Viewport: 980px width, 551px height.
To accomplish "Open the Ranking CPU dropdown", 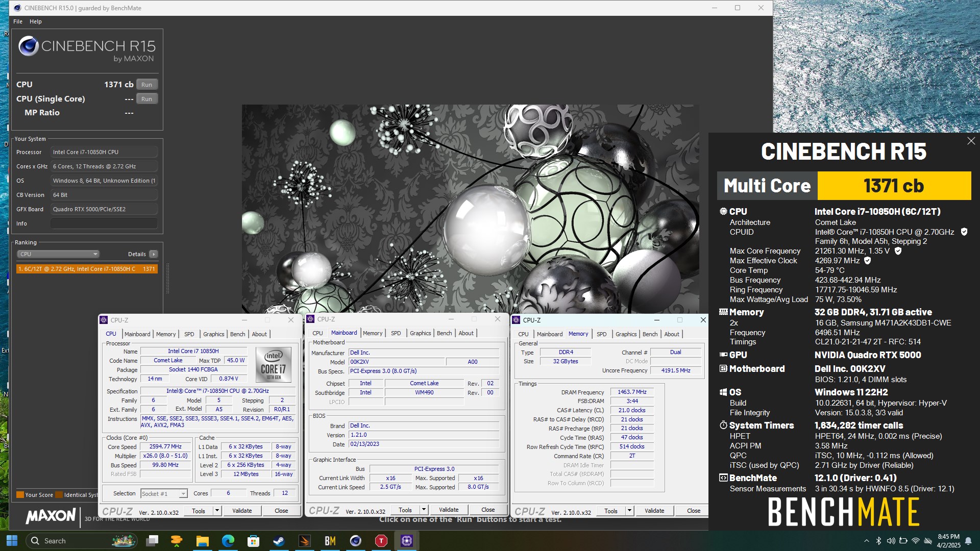I will point(58,254).
